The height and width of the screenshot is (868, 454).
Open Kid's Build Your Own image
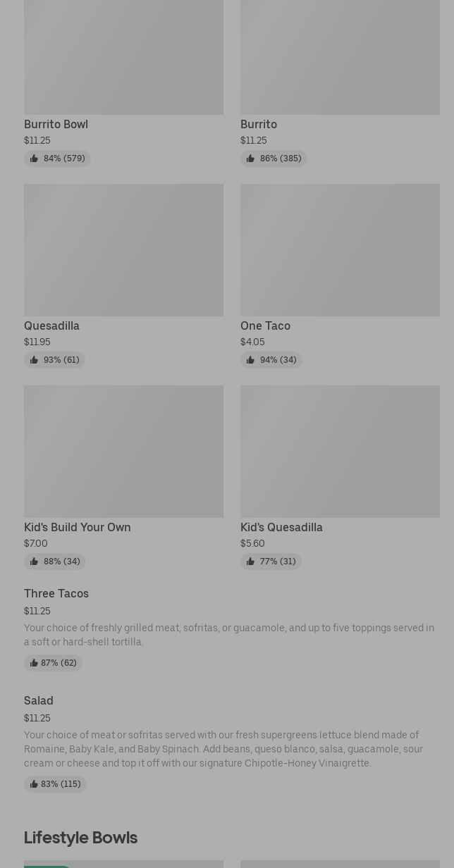point(123,452)
